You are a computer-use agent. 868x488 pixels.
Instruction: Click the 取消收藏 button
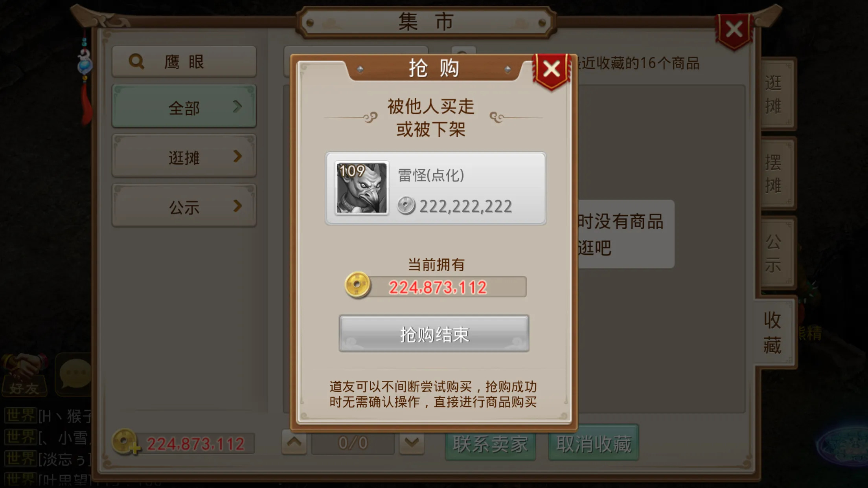594,443
